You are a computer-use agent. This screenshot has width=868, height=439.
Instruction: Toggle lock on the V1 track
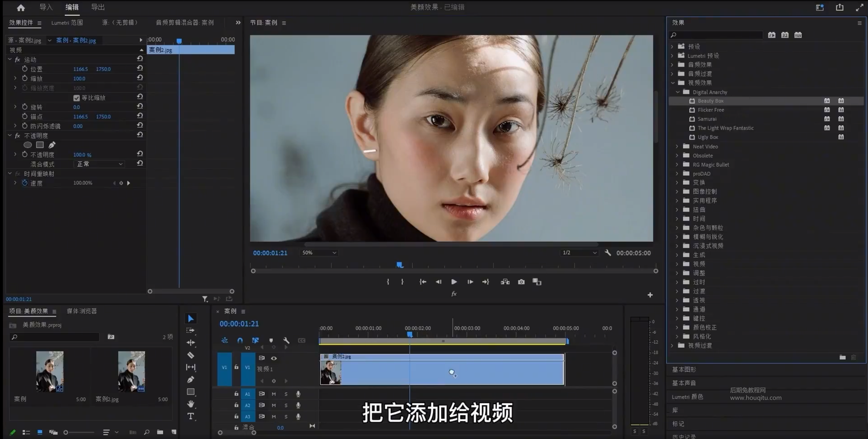click(x=236, y=367)
